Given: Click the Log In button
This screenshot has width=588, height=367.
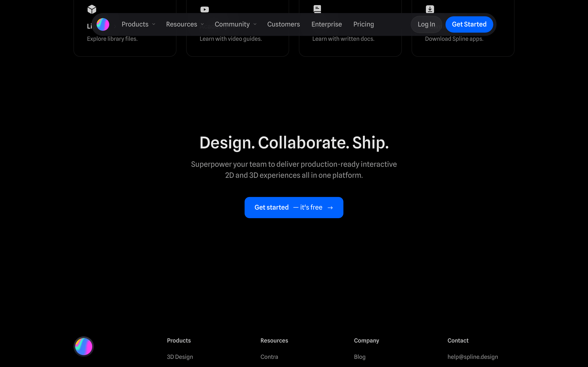Looking at the screenshot, I should point(427,24).
